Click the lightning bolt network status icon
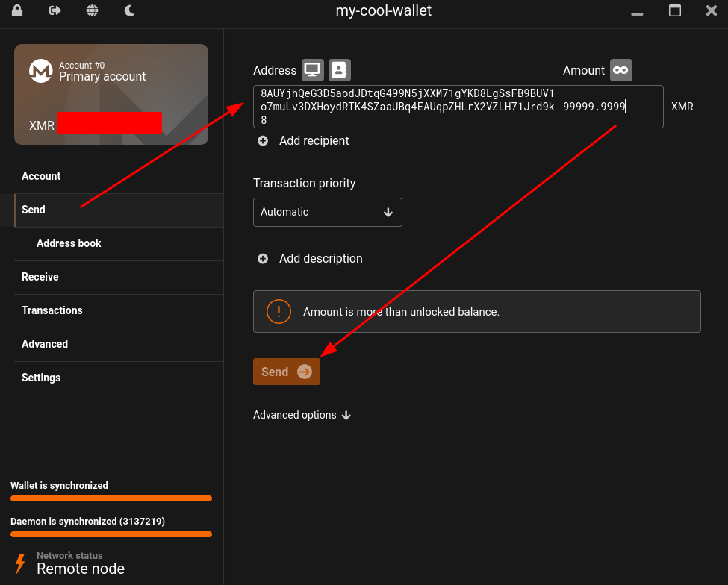This screenshot has width=728, height=585. coord(20,563)
